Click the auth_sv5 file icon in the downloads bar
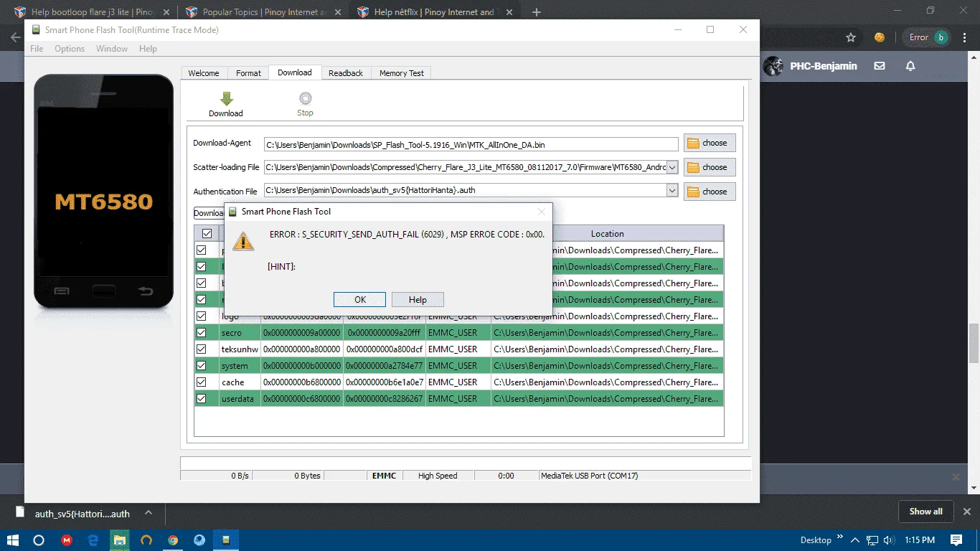 21,513
